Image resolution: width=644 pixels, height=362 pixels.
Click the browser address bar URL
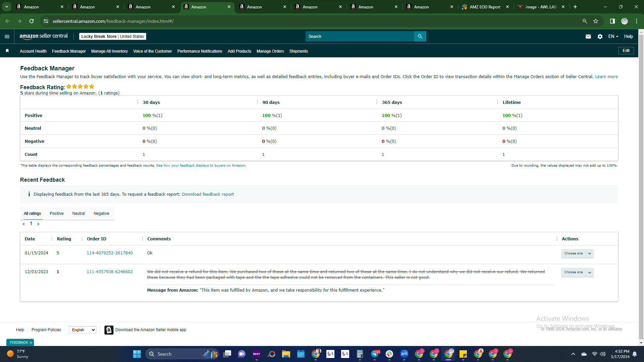point(113,21)
